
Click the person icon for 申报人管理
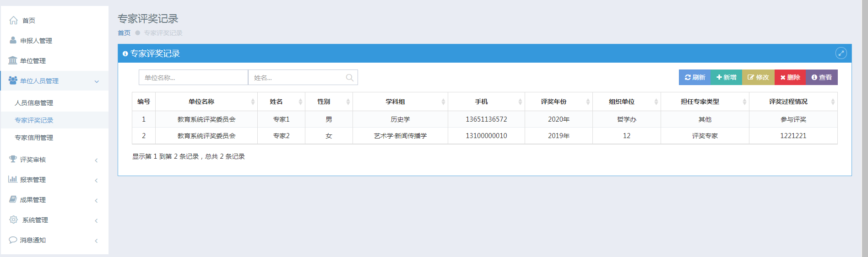point(13,40)
